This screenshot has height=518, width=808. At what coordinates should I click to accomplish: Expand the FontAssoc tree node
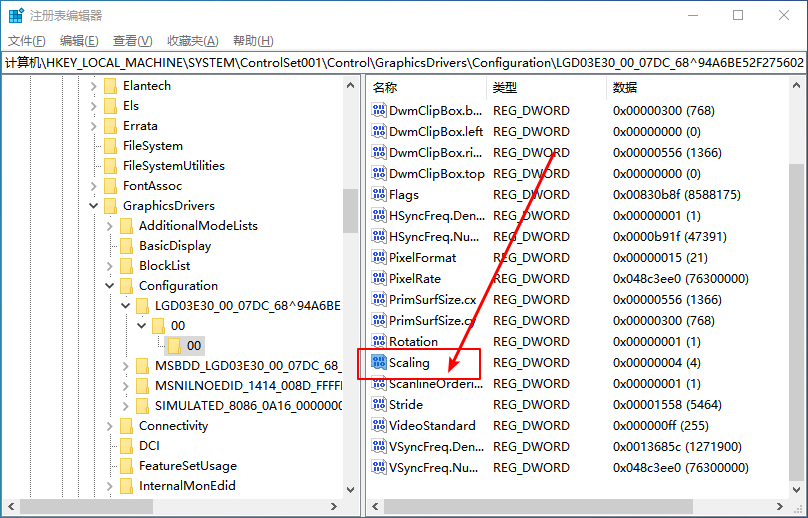[94, 186]
